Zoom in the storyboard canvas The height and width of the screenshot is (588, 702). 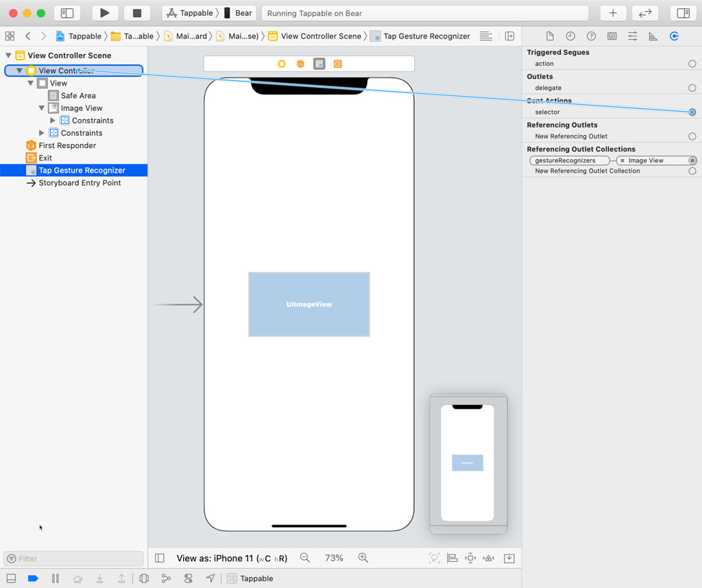[x=363, y=558]
